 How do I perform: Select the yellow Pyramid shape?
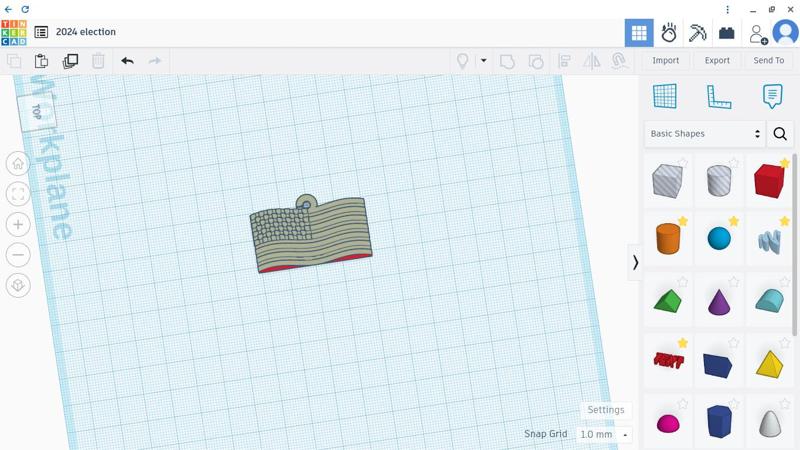point(768,364)
